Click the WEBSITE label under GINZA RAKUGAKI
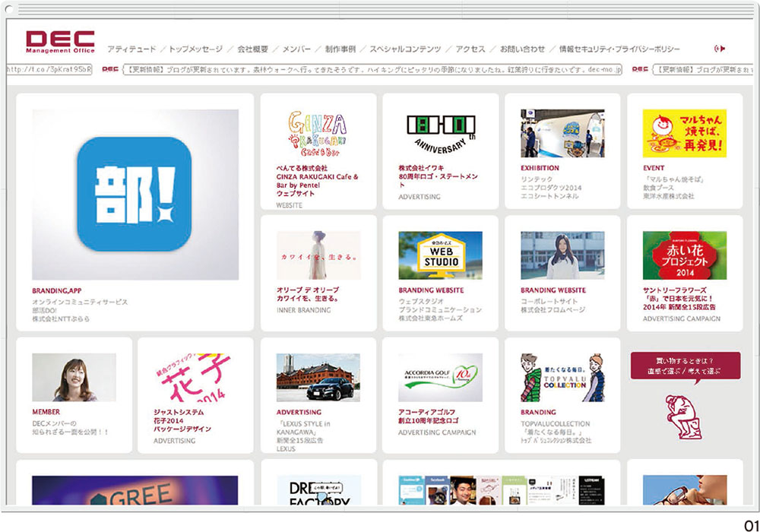 [x=290, y=205]
